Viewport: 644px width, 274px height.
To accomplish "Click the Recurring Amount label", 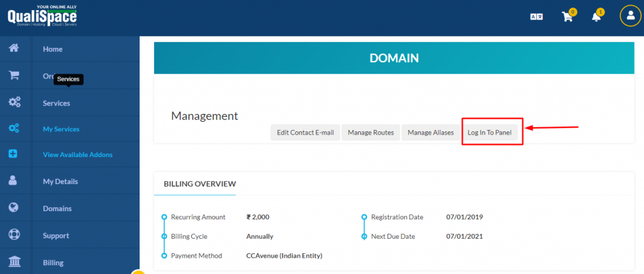I will (198, 217).
